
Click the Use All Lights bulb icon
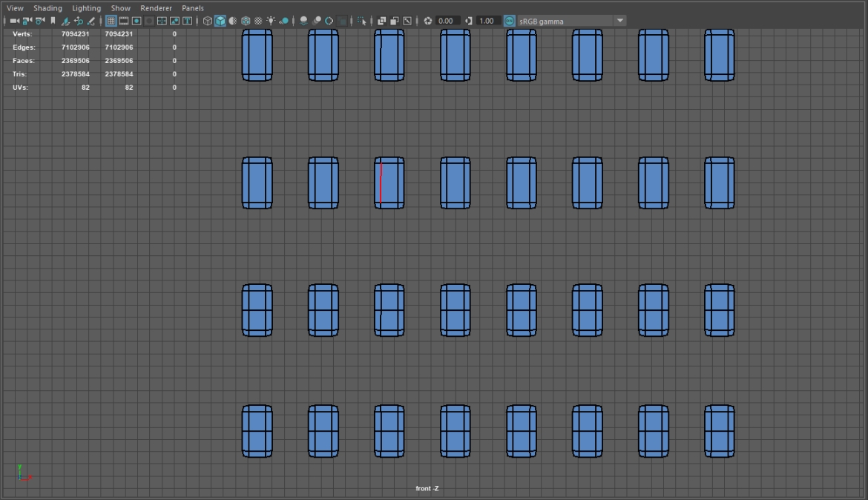[271, 21]
